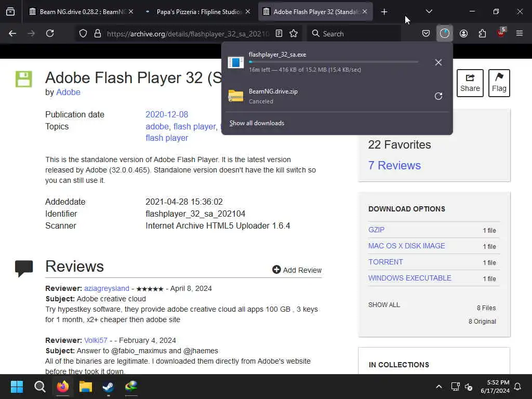This screenshot has width=532, height=399.
Task: Open the Windows Start menu
Action: tap(17, 387)
